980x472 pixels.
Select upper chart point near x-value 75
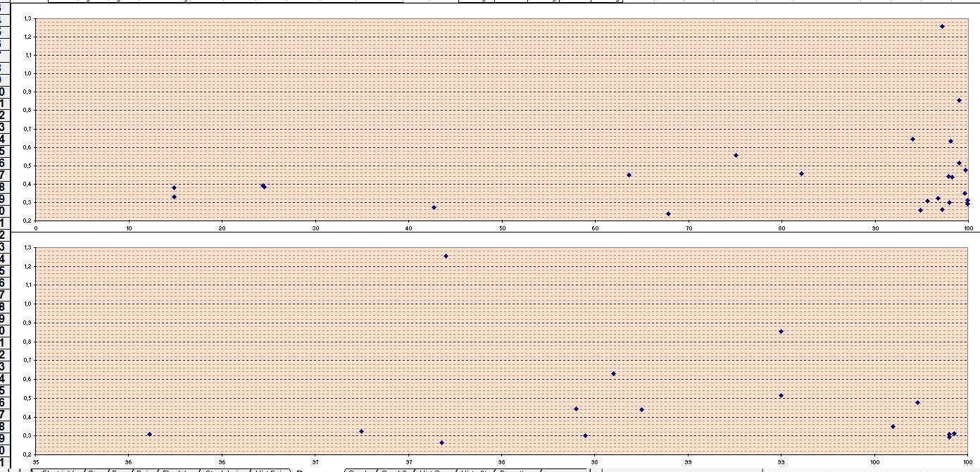736,155
